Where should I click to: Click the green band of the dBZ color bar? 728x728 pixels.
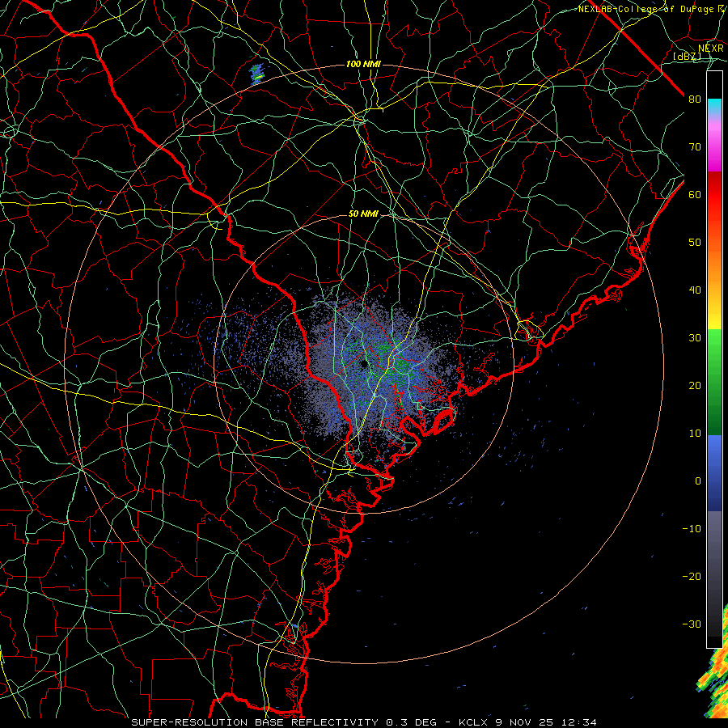point(714,382)
